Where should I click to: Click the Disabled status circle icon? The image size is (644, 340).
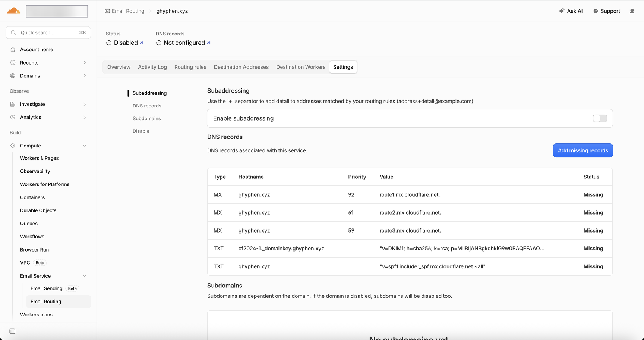109,43
